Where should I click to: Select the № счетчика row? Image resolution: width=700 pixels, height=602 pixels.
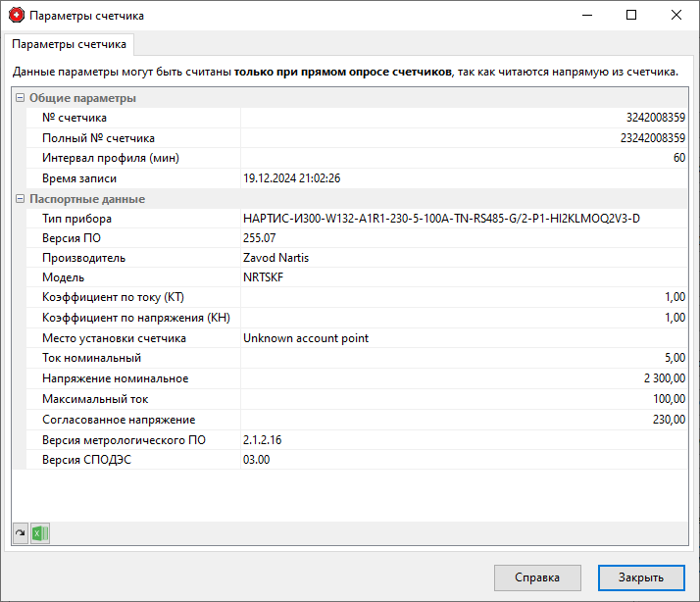tap(357, 118)
